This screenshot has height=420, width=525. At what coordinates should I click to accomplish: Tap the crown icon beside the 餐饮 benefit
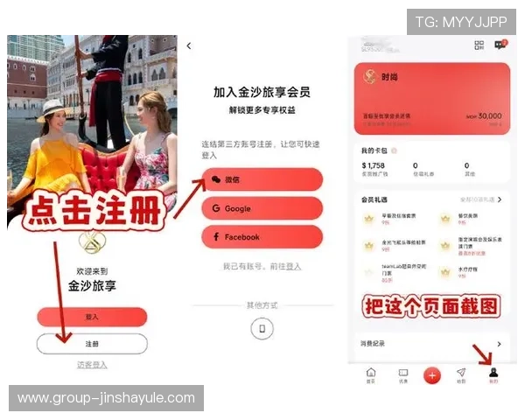[445, 219]
